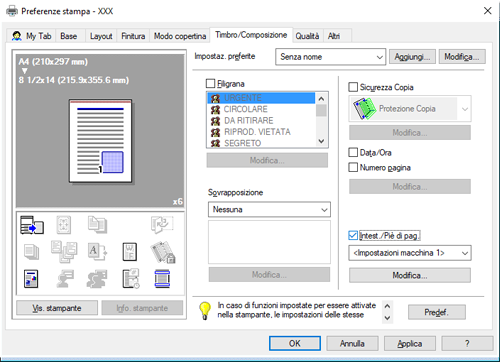Click the greyed folded booklet icon
The height and width of the screenshot is (362, 500).
click(162, 225)
